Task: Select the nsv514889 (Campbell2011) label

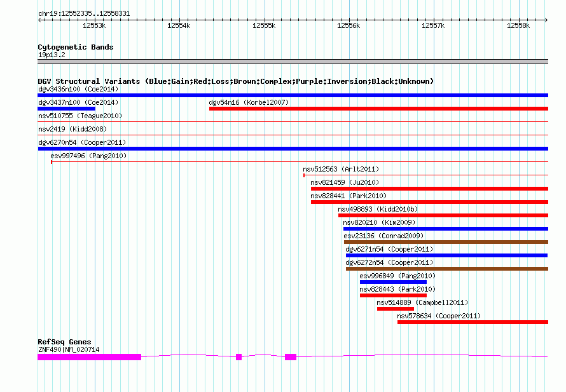Action: pyautogui.click(x=422, y=302)
